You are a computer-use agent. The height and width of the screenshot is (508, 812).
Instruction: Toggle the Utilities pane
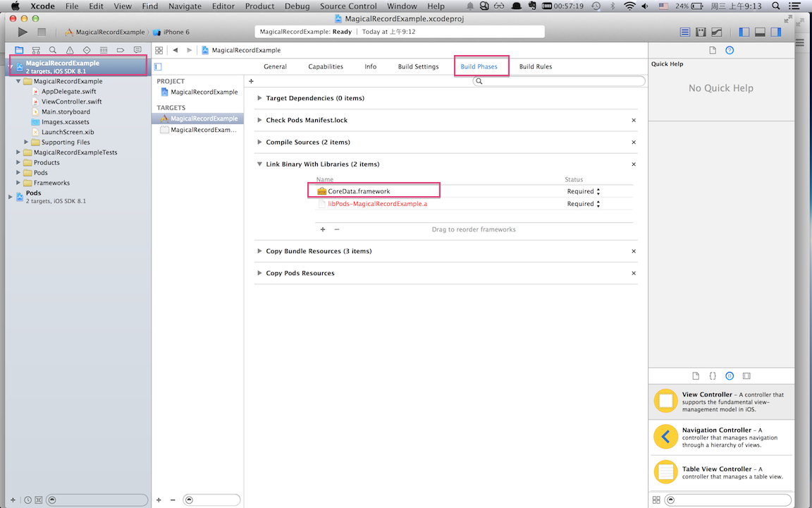click(776, 32)
